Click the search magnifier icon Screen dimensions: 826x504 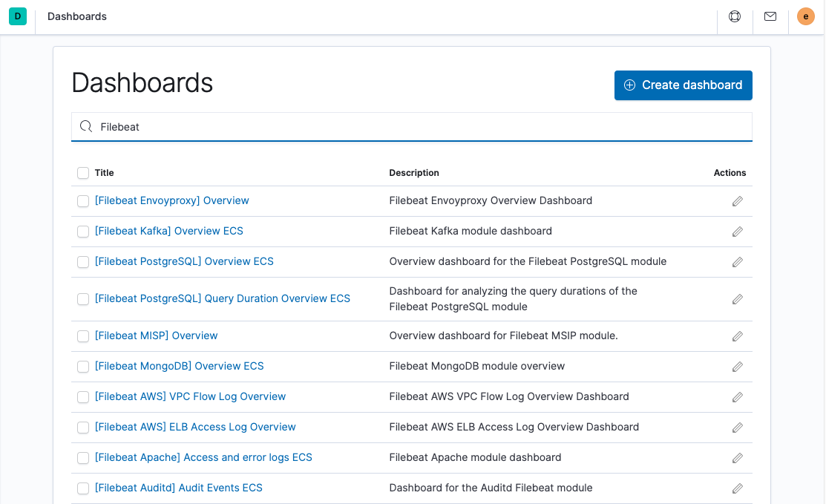pyautogui.click(x=85, y=126)
